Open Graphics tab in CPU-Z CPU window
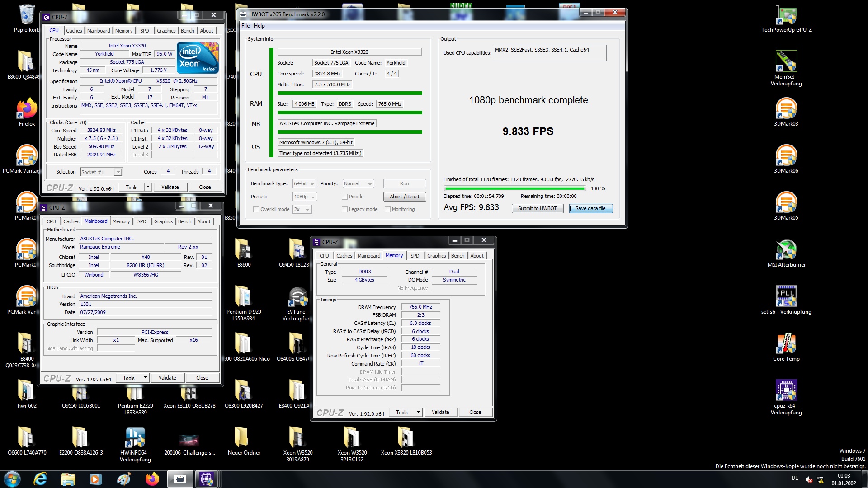868x488 pixels. pos(166,31)
